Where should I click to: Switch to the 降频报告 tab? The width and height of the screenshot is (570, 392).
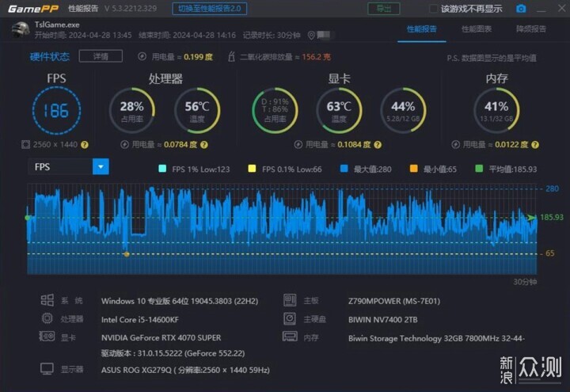coord(531,29)
